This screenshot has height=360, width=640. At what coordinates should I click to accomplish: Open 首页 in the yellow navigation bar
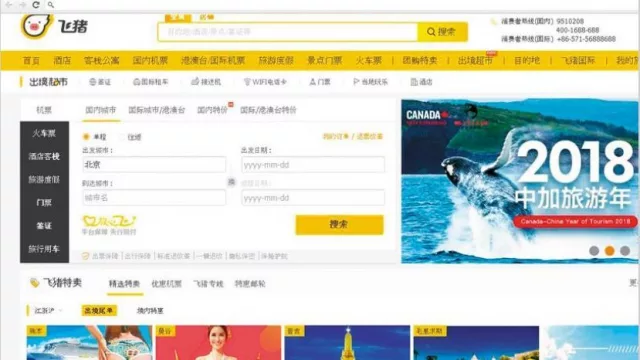31,61
